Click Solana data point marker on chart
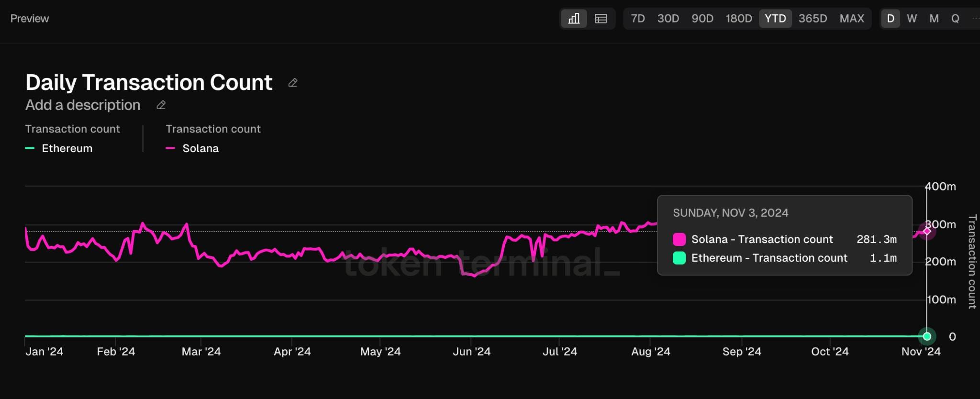This screenshot has height=399, width=980. pos(927,231)
